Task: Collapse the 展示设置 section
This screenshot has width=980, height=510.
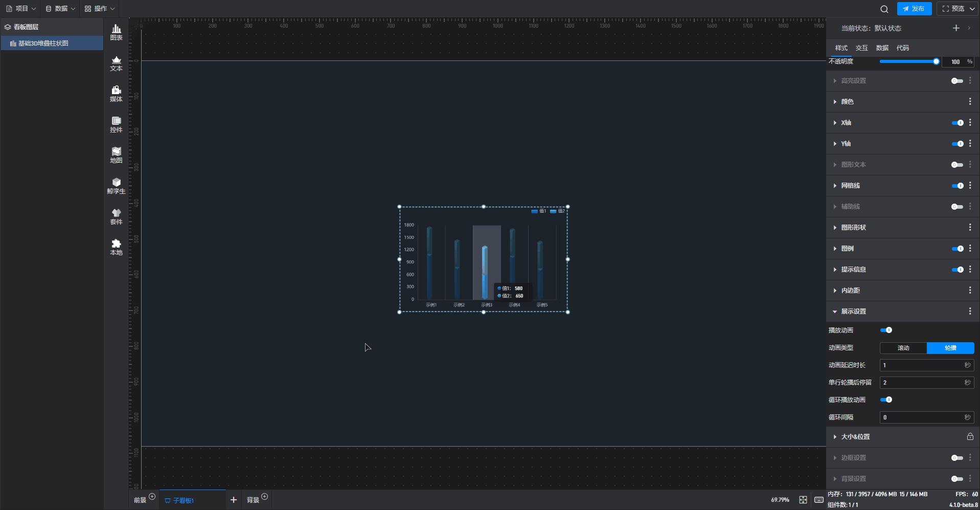Action: click(835, 312)
